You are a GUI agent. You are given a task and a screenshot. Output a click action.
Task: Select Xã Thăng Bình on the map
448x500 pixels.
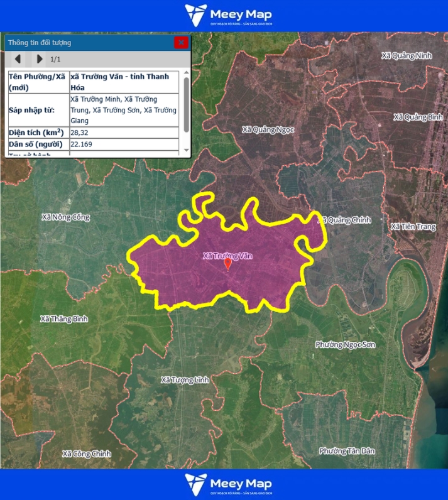pos(64,319)
